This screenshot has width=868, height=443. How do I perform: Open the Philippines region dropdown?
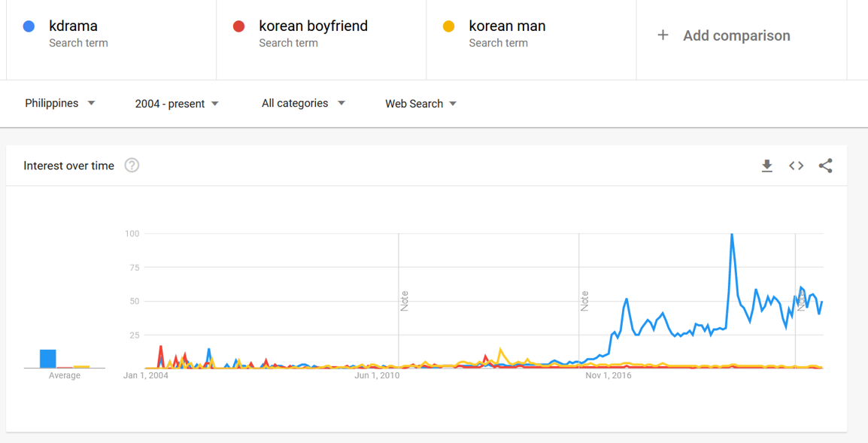point(59,103)
